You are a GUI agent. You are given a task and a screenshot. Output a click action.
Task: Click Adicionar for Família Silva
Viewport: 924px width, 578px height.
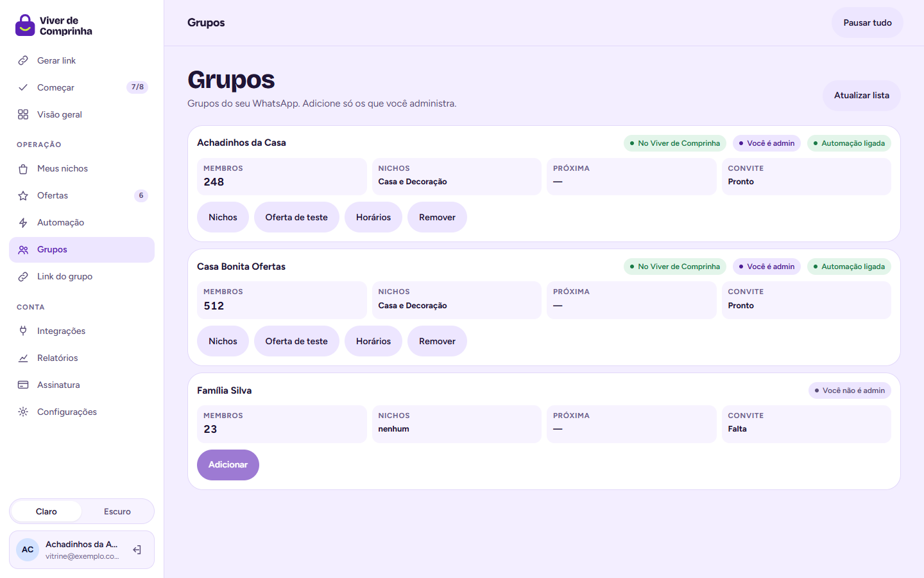click(x=228, y=465)
